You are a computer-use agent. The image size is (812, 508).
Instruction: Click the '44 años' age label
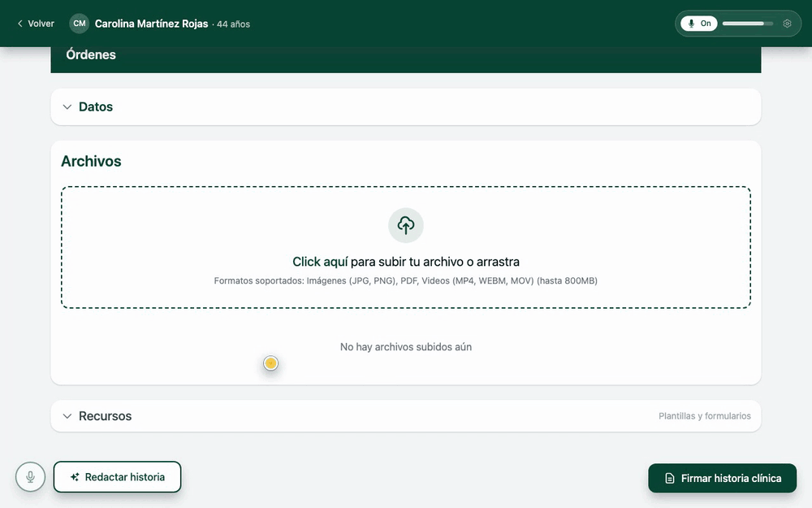point(234,24)
